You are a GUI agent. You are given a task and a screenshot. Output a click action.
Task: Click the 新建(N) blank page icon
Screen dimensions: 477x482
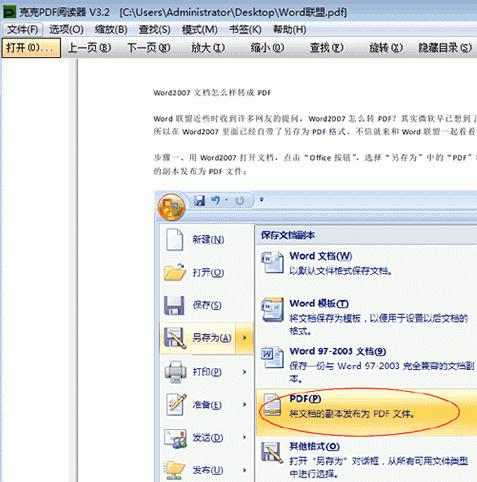(174, 239)
